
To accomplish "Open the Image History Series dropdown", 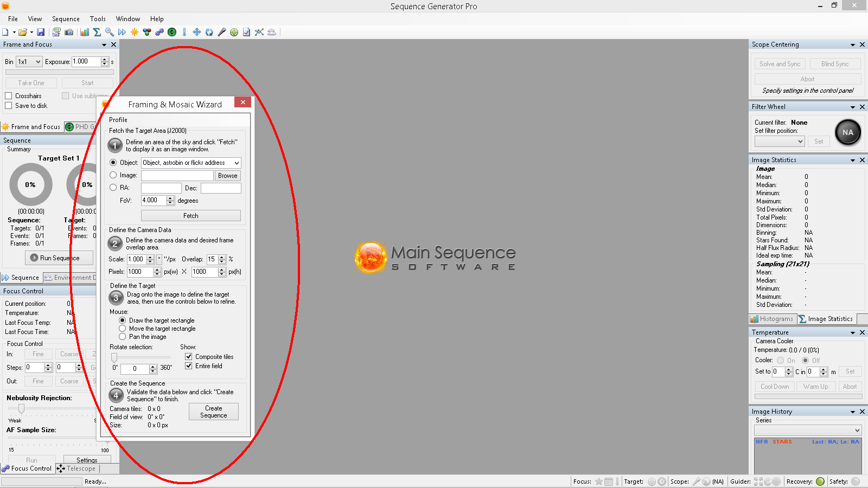I will tap(808, 430).
